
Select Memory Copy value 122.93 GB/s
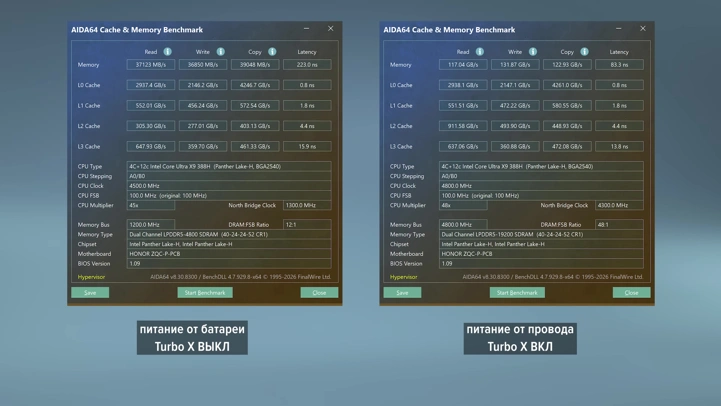[567, 65]
